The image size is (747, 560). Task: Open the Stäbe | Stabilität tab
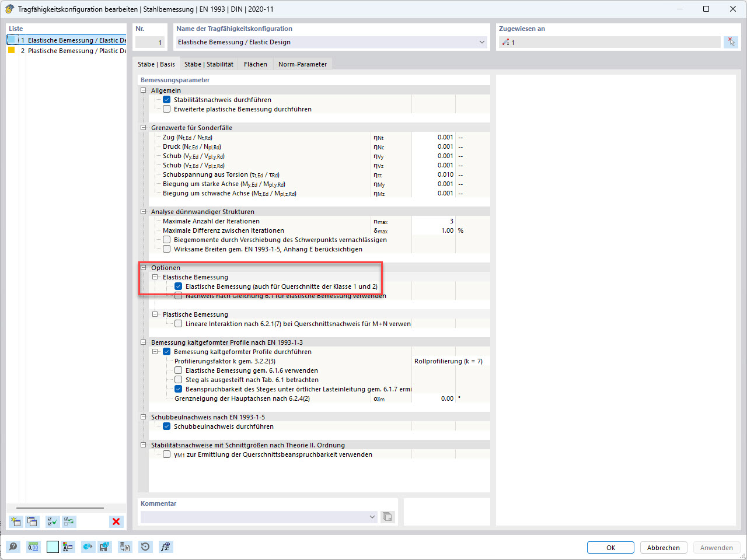coord(208,65)
